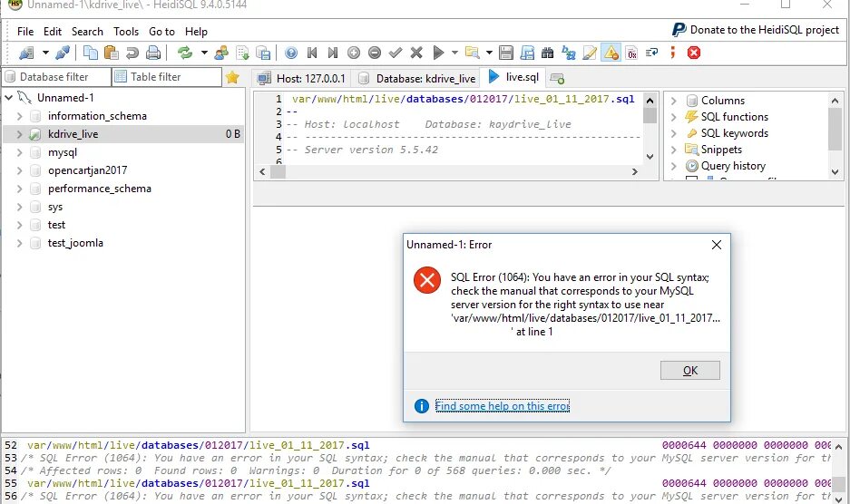850x504 pixels.
Task: Expand the Snippets helper node
Action: pos(673,150)
